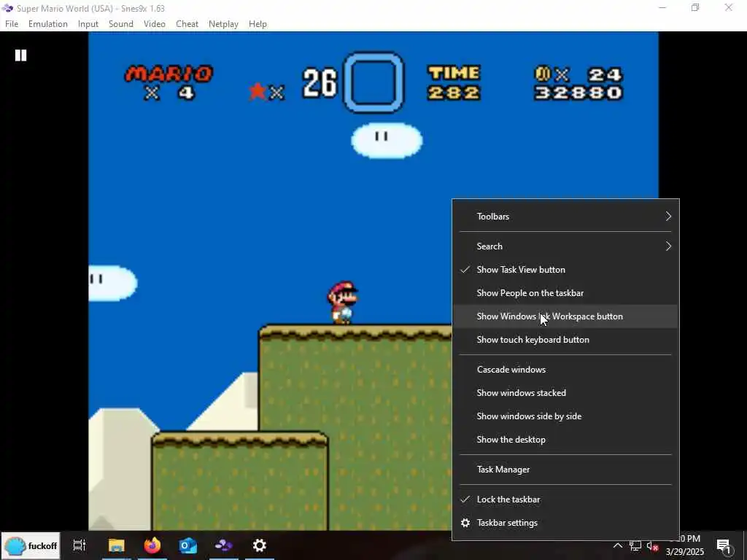Launch Firefox from the taskbar

click(x=152, y=545)
